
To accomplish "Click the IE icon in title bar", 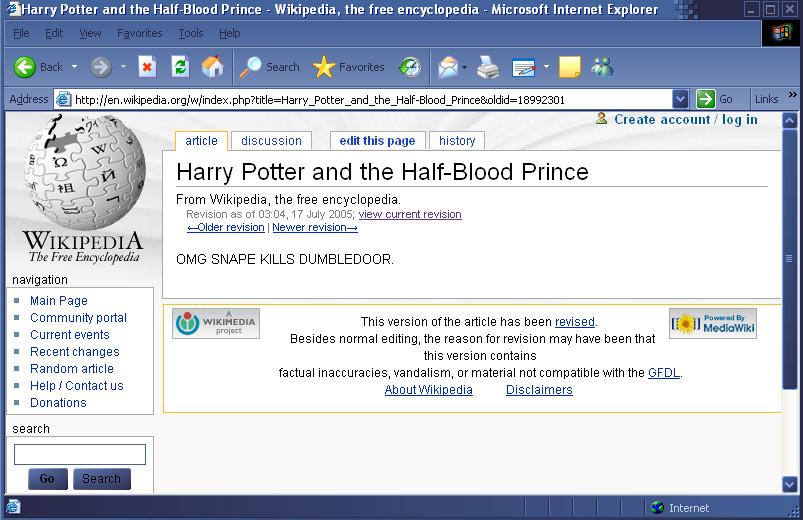I will (x=14, y=9).
